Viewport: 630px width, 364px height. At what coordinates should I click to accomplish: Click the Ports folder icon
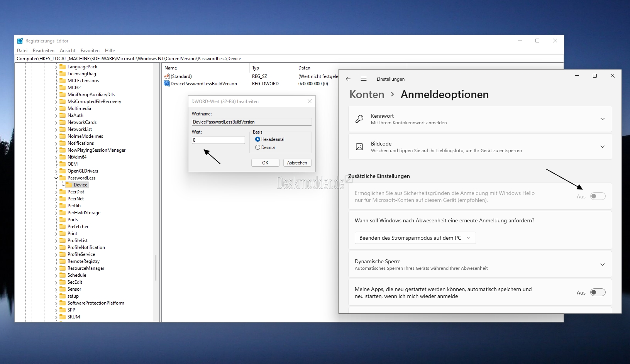[x=63, y=220]
